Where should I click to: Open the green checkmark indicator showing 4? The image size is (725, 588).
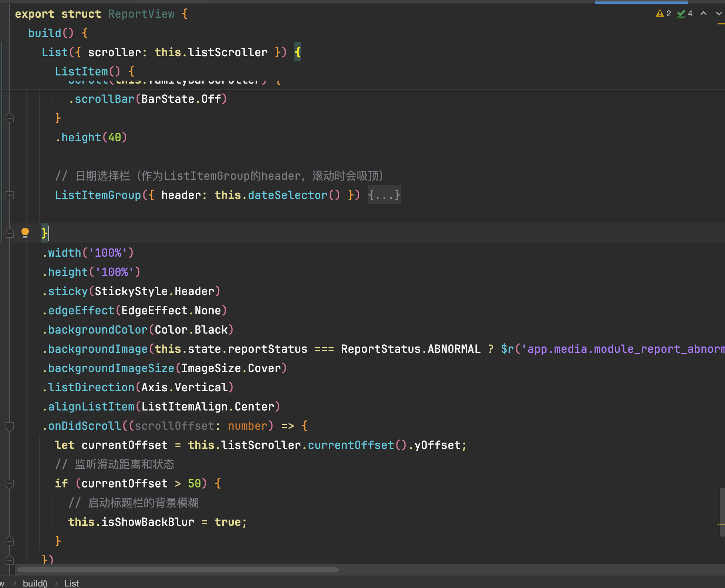coord(685,14)
